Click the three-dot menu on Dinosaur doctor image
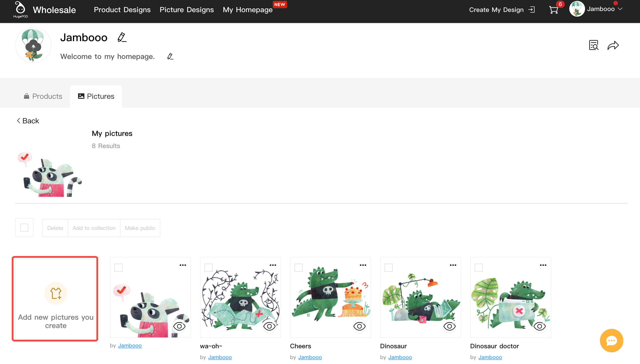This screenshot has width=640, height=364. [543, 265]
